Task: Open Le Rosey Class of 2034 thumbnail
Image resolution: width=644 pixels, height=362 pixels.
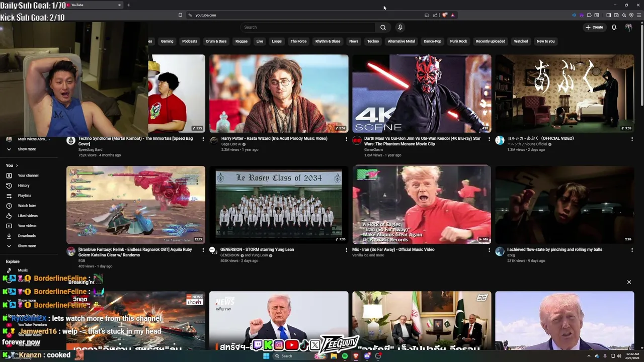Action: tap(279, 205)
